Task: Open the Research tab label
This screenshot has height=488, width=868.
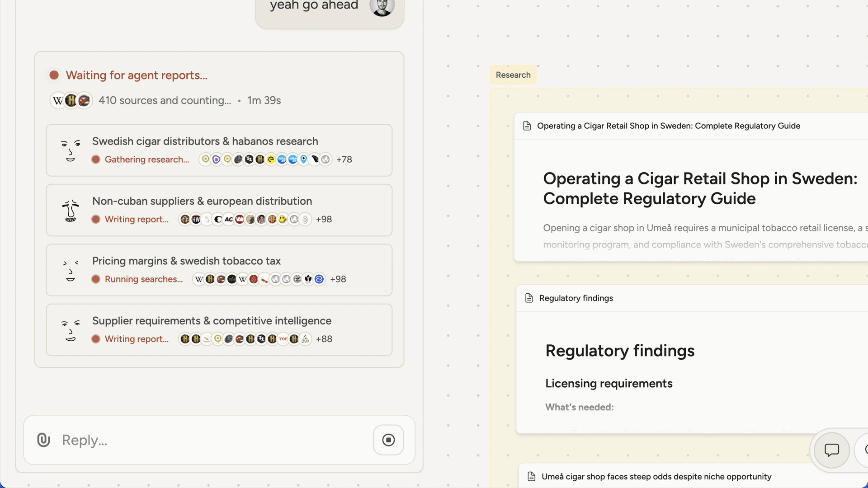Action: (513, 75)
